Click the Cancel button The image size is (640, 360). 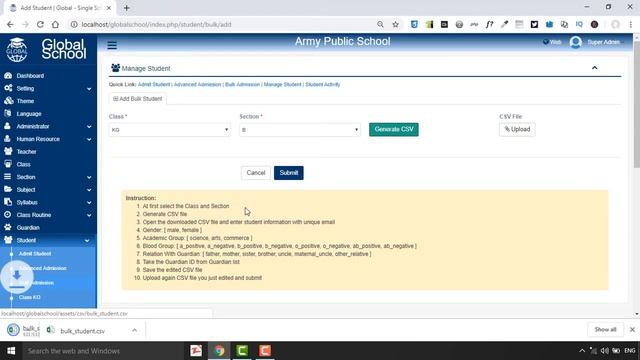click(256, 173)
